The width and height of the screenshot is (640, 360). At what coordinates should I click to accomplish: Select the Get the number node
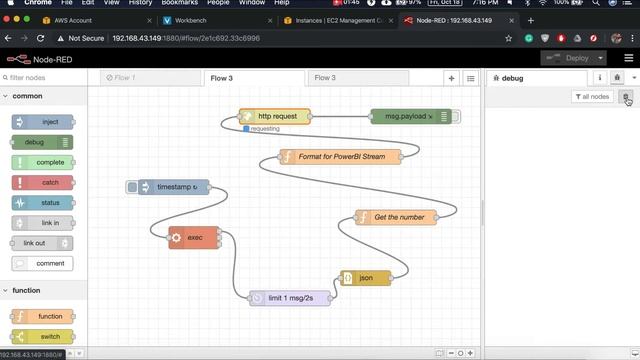(x=396, y=218)
